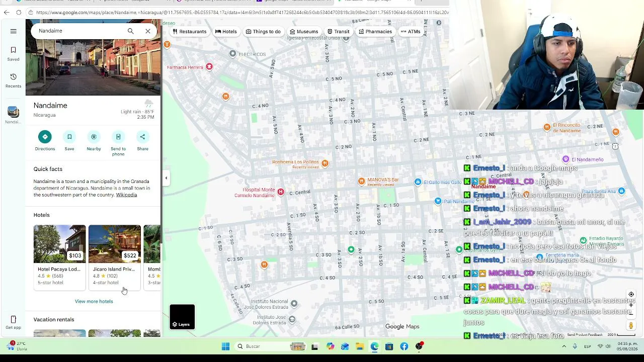Click the View more hotels link
This screenshot has width=644, height=362.
[x=94, y=302]
